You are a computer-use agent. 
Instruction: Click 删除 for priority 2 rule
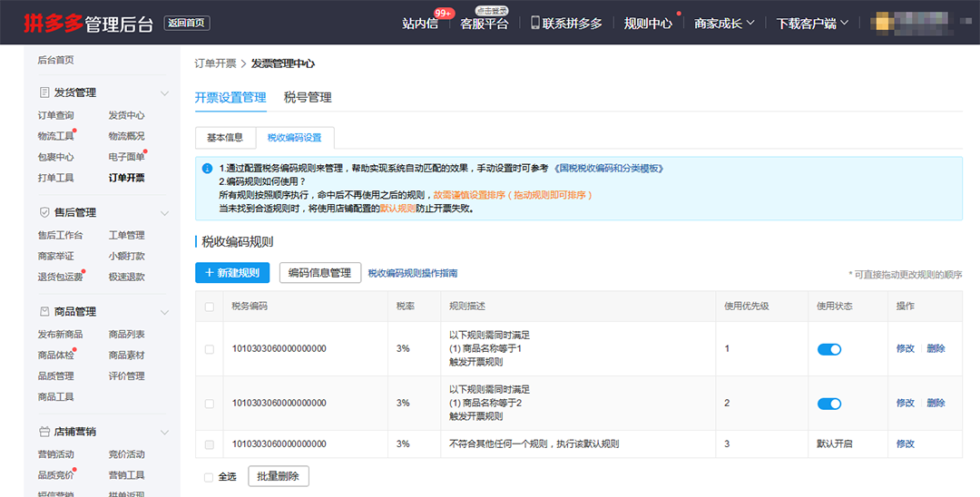point(936,404)
